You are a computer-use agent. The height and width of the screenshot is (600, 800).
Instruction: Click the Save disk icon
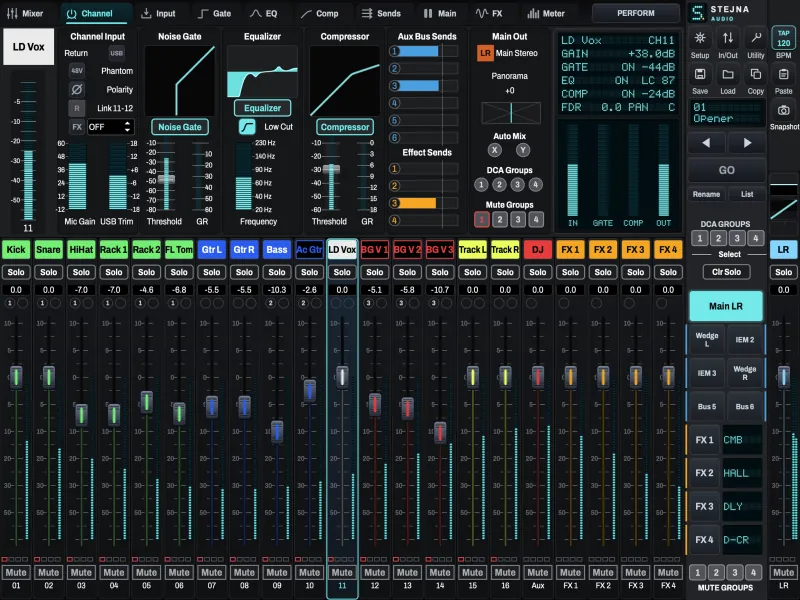click(x=699, y=74)
